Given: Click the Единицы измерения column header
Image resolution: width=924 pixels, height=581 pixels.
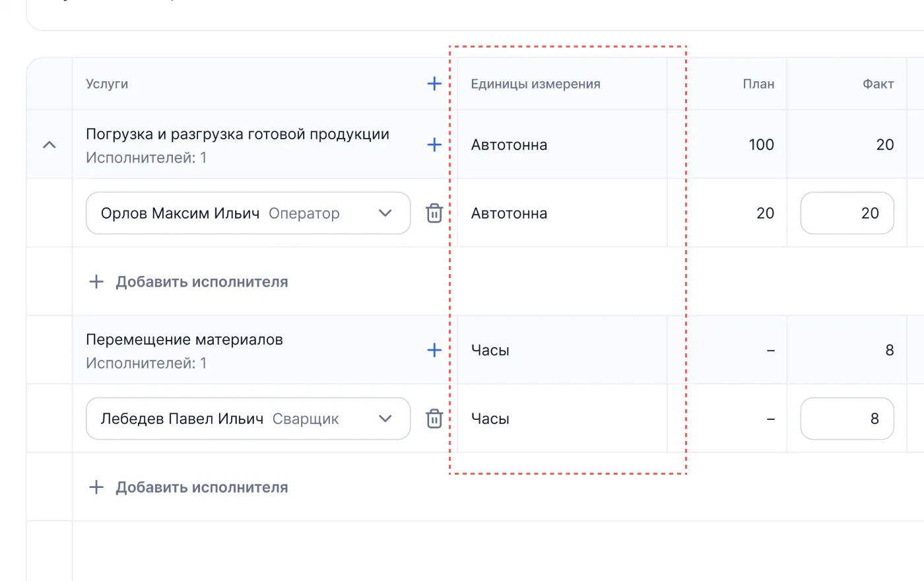Looking at the screenshot, I should point(536,84).
